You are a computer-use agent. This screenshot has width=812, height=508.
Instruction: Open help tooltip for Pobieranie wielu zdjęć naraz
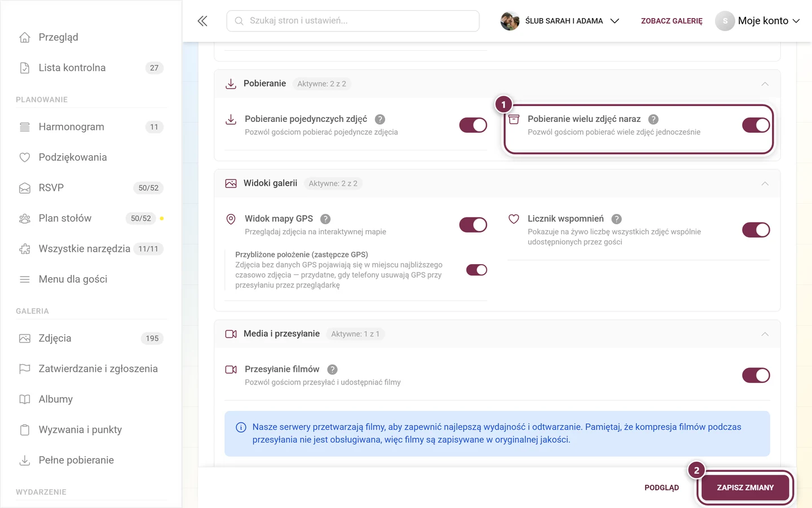coord(653,119)
